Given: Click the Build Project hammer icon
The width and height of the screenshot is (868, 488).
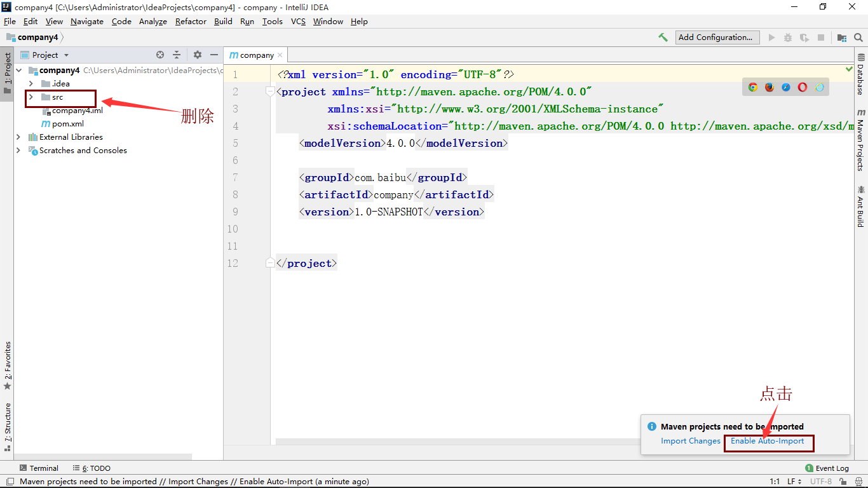Looking at the screenshot, I should pos(663,37).
